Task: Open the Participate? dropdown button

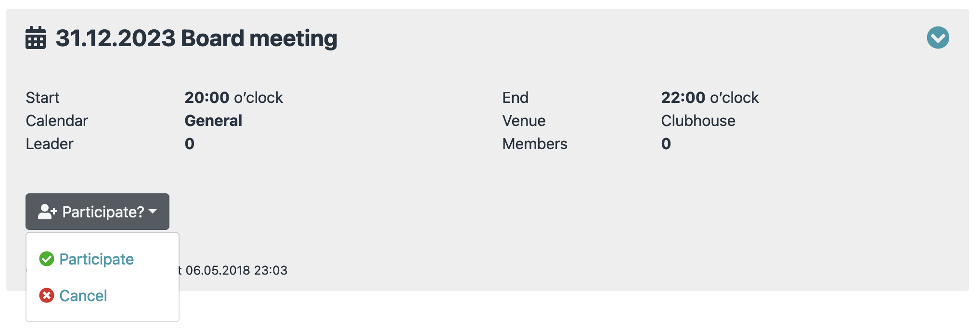Action: pos(97,212)
